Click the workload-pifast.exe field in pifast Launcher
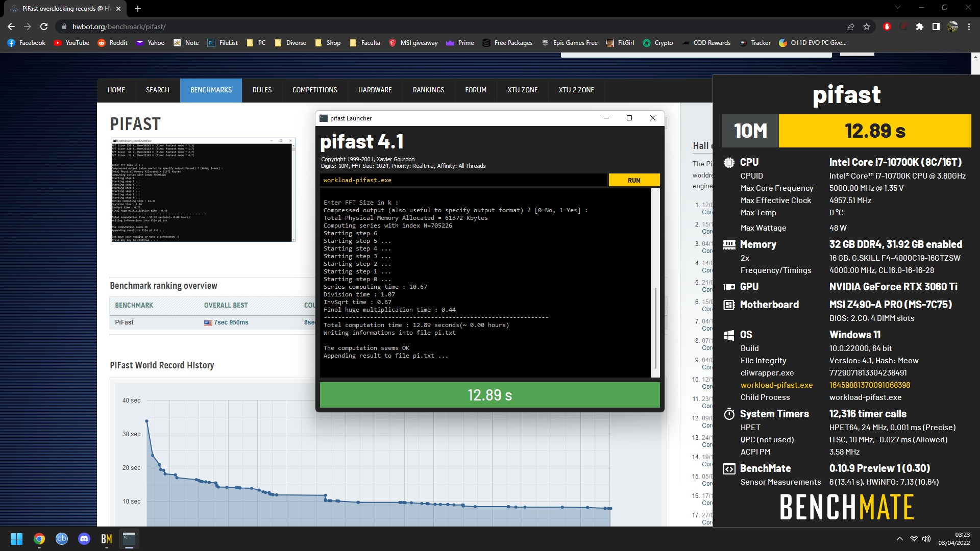Screen dimensions: 980x551 [x=463, y=180]
